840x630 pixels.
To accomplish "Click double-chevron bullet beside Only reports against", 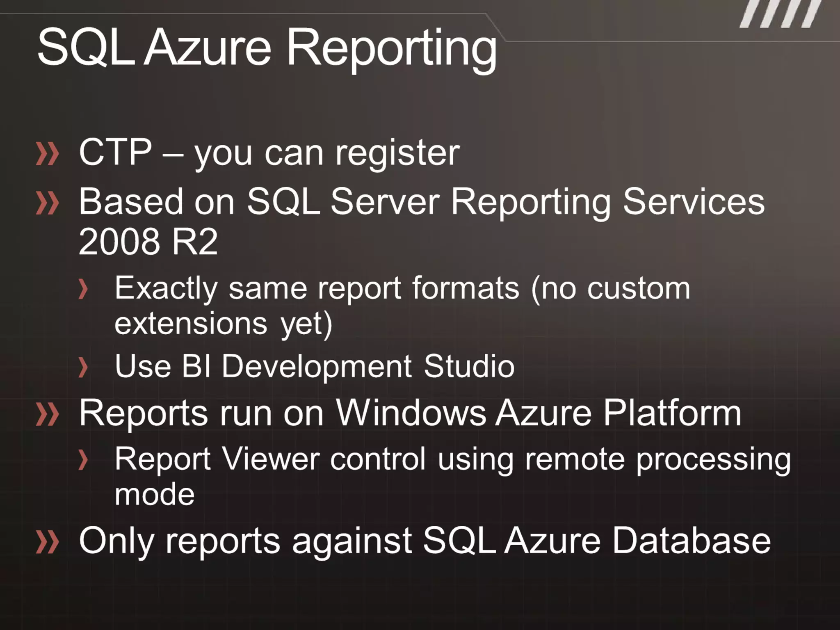I will point(47,542).
